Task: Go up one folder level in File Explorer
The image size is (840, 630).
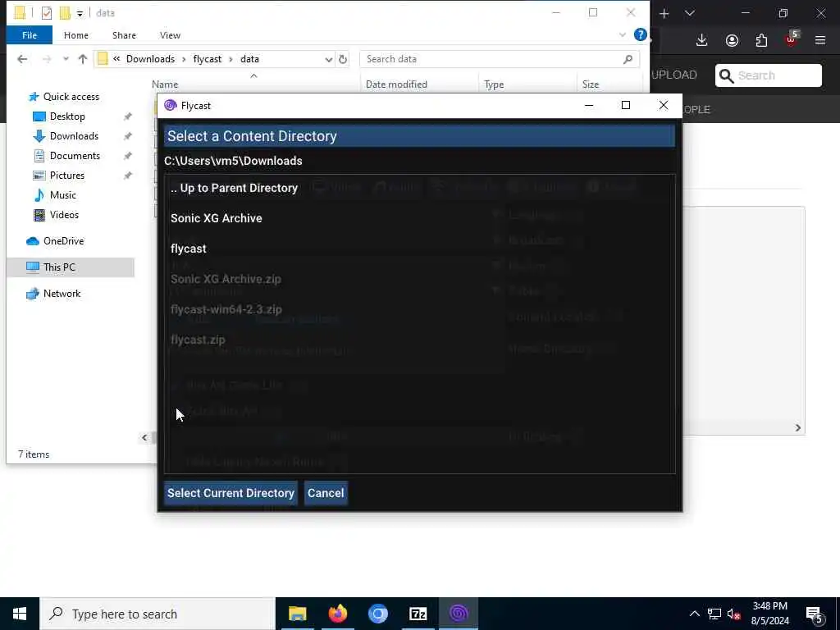Action: (83, 59)
